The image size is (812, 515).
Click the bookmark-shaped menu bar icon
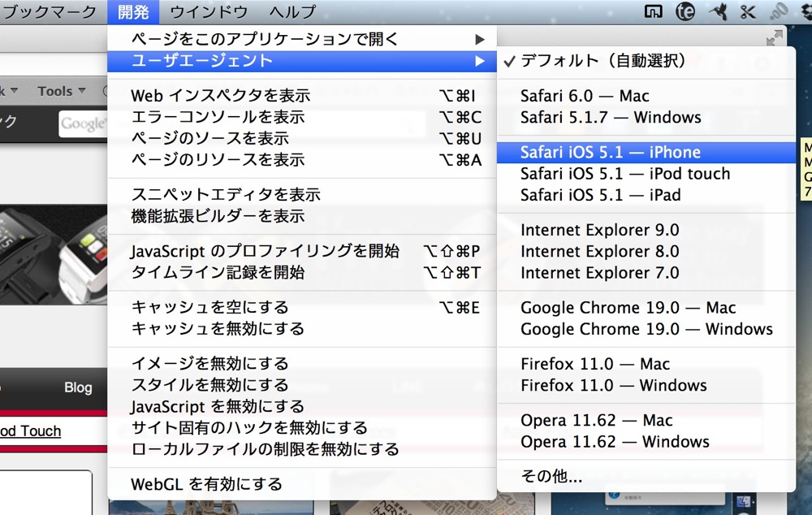653,11
